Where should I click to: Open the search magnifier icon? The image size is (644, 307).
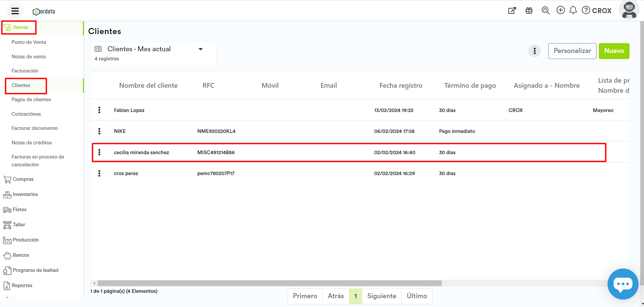[x=545, y=10]
